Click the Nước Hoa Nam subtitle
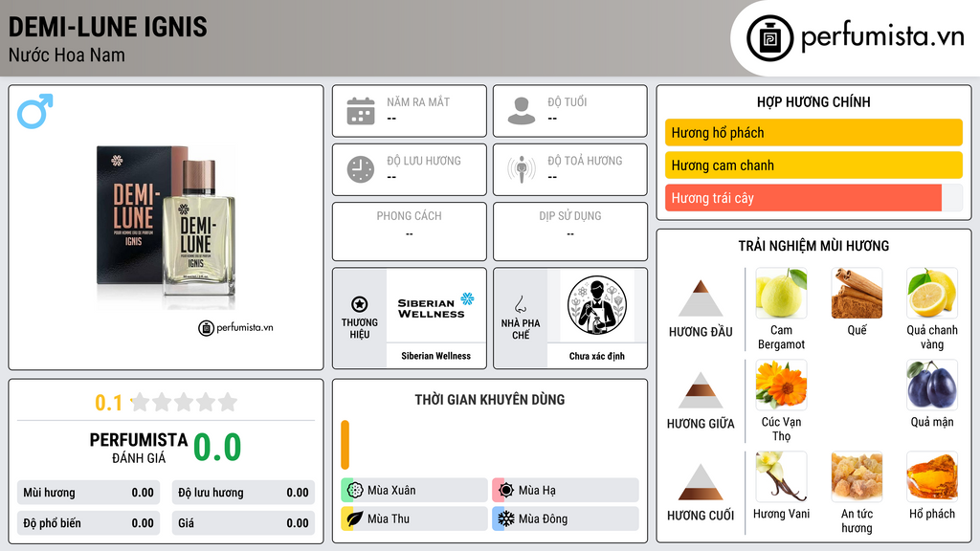The width and height of the screenshot is (980, 551). click(x=66, y=55)
